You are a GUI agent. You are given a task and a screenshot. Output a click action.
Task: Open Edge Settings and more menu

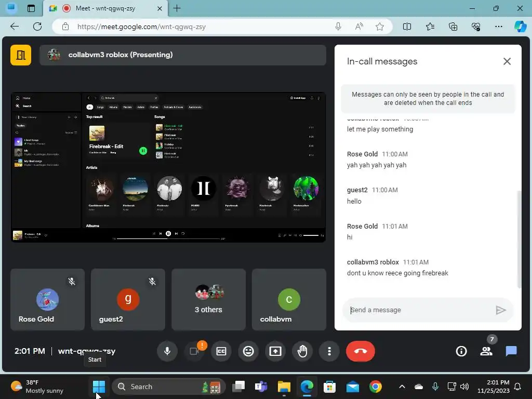pyautogui.click(x=498, y=27)
